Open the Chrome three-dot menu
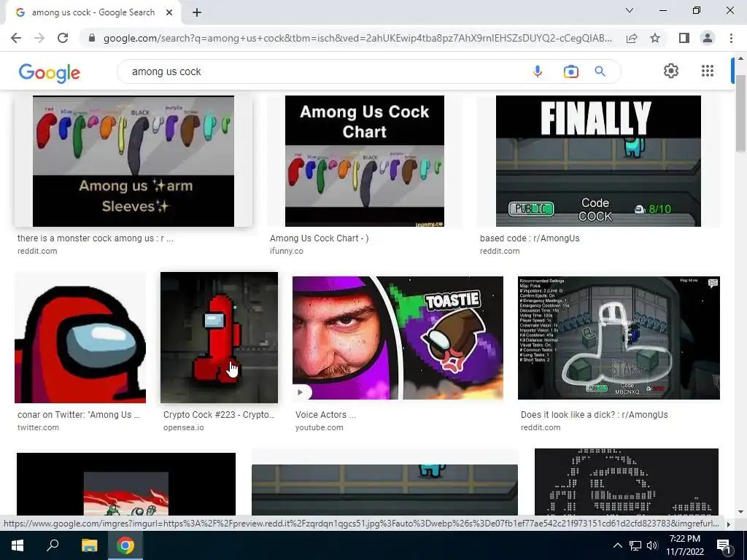This screenshot has height=560, width=747. pyautogui.click(x=731, y=38)
